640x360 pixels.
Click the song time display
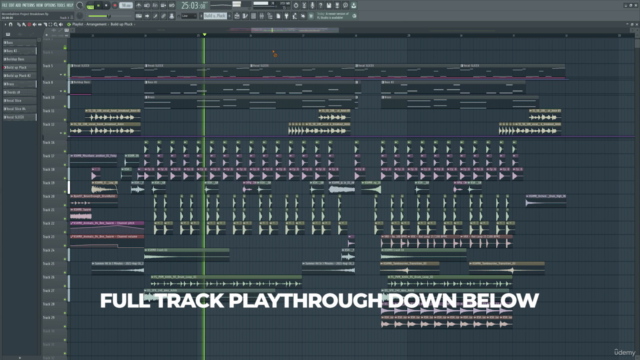coord(194,6)
